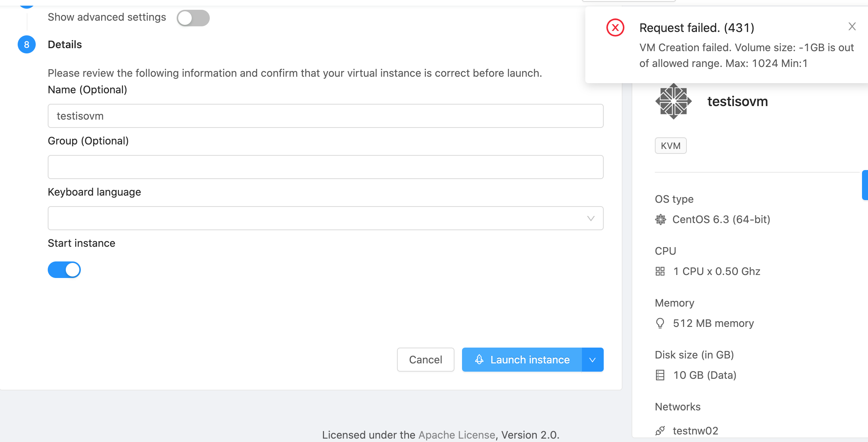Close the Request failed notification
The height and width of the screenshot is (442, 868).
(852, 26)
